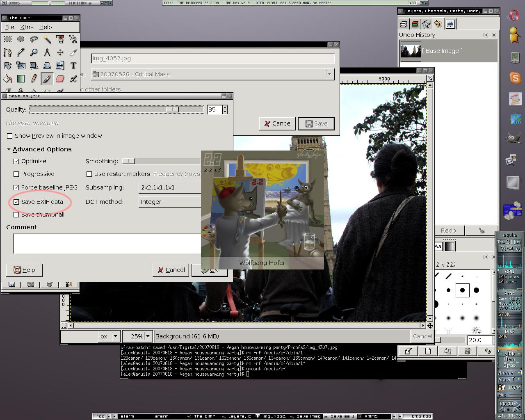
Task: Click Cancel in Save Image file dialog
Action: pyautogui.click(x=277, y=123)
